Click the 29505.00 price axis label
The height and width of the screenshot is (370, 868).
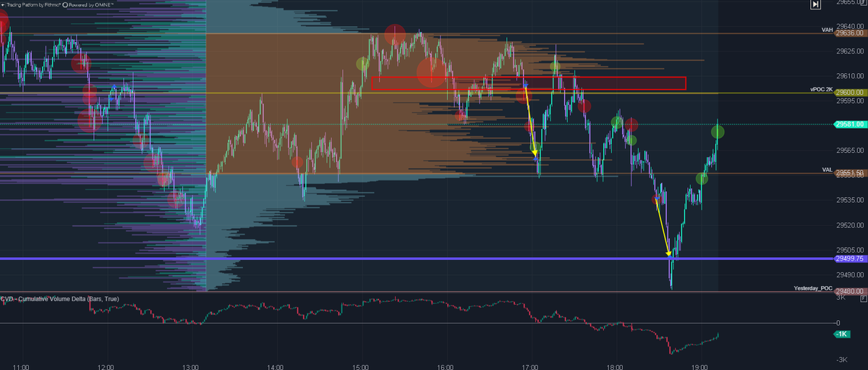851,250
